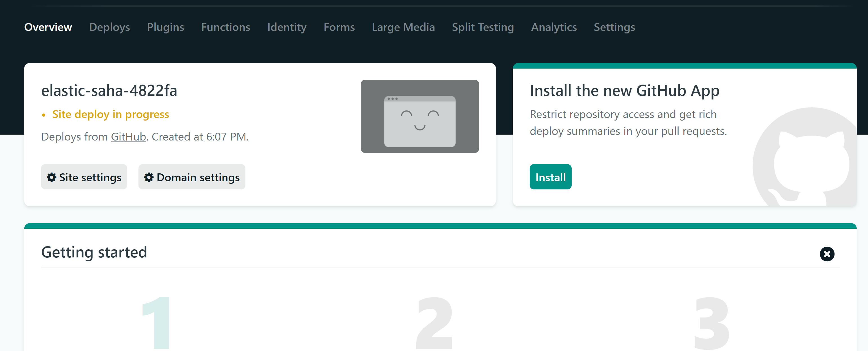868x351 pixels.
Task: Switch to the Deploys tab
Action: (109, 28)
